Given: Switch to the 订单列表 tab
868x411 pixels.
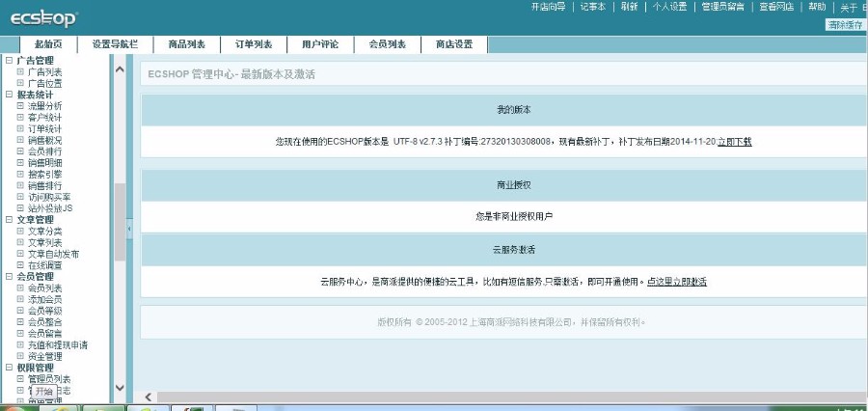Looking at the screenshot, I should (x=254, y=44).
